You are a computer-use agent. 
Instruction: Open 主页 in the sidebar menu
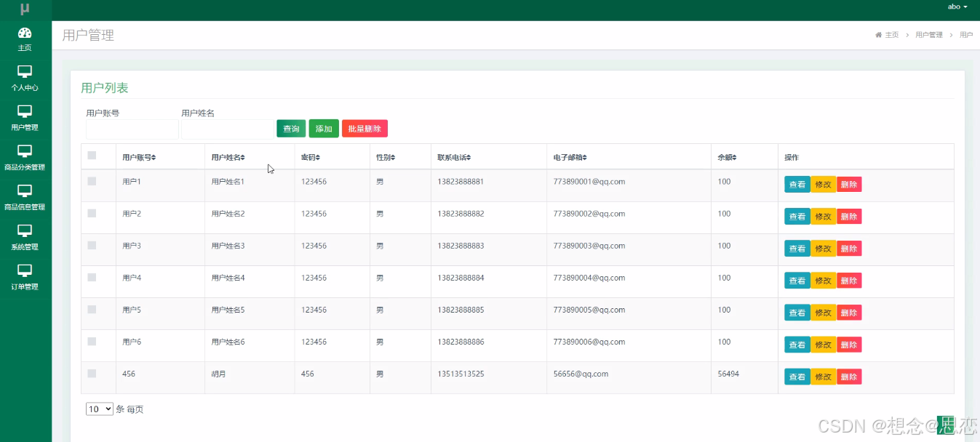[x=25, y=40]
